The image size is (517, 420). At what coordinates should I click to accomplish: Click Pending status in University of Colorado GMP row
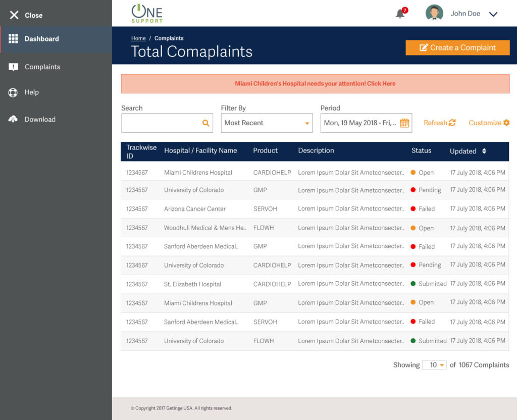[x=430, y=190]
